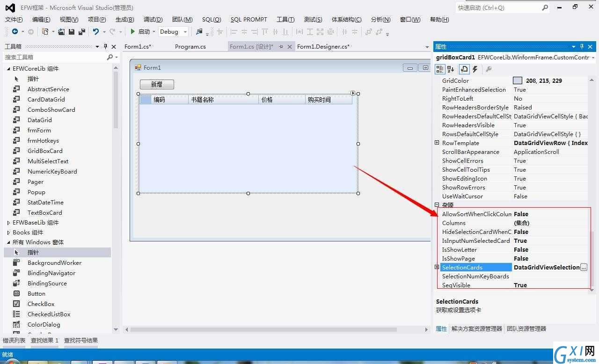This screenshot has width=599, height=364.
Task: Open the 团队资源管理器 tab
Action: coord(526,328)
